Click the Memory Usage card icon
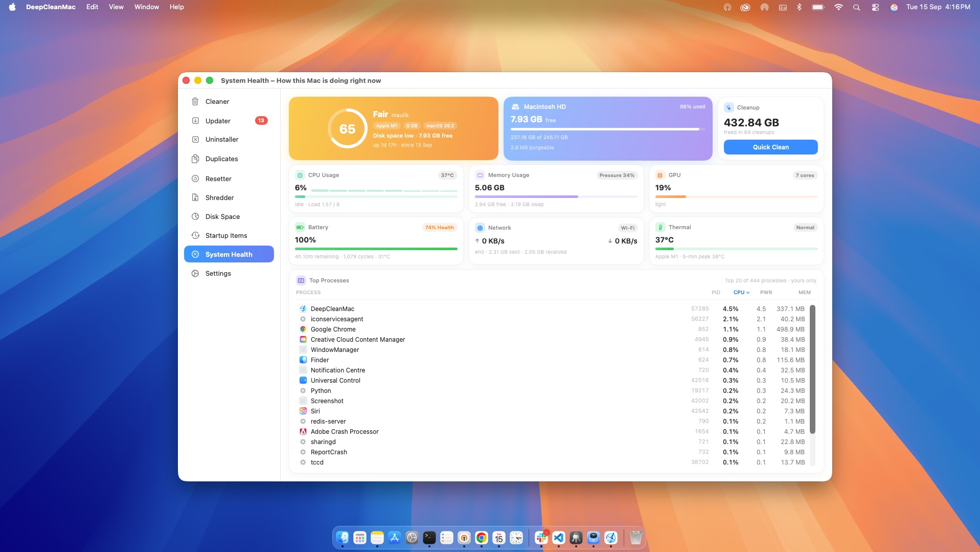The width and height of the screenshot is (980, 552). pos(480,175)
